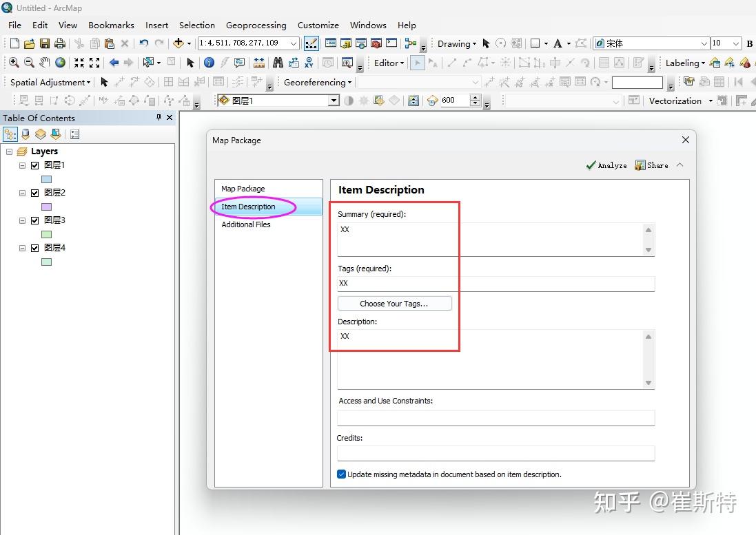Zoom to Full Extent globe icon
This screenshot has height=535, width=756.
pos(60,63)
